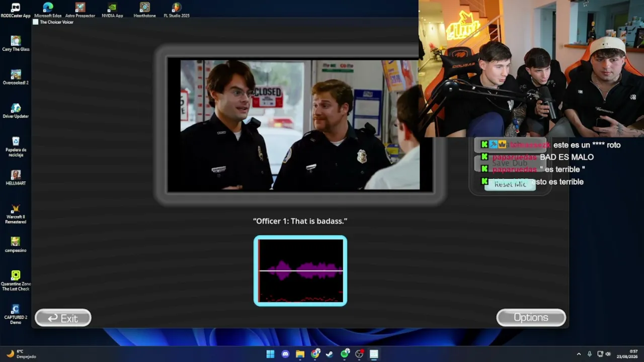Open the weather widget on the taskbar
This screenshot has width=644, height=362.
click(x=21, y=354)
